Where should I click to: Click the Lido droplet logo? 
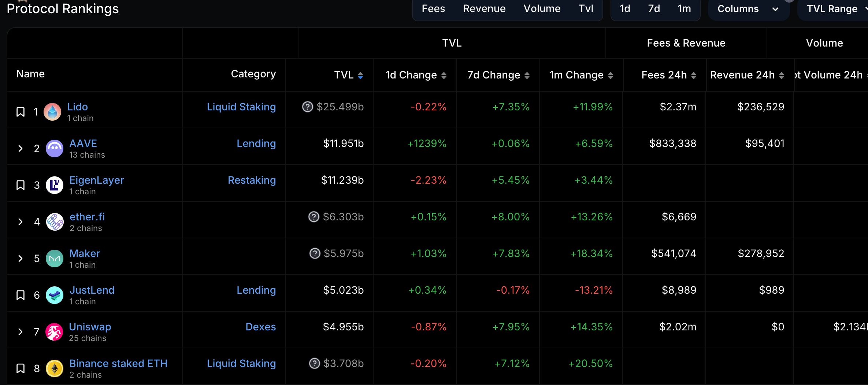point(52,112)
